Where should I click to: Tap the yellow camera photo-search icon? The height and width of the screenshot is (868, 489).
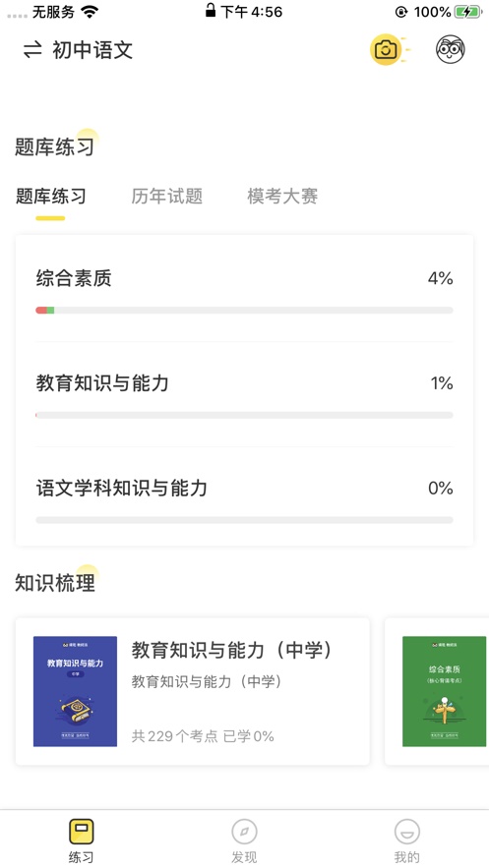pyautogui.click(x=386, y=50)
